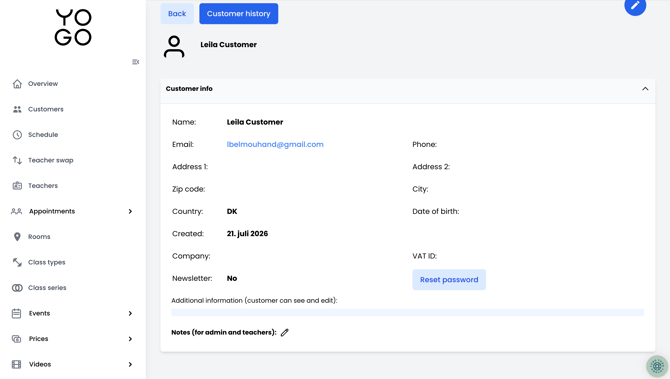Click the Schedule clock icon

pos(17,135)
